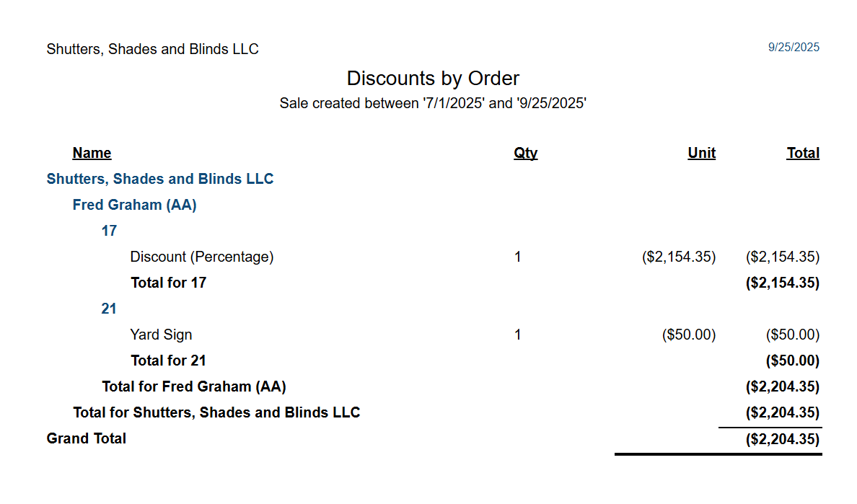This screenshot has height=504, width=857.
Task: Click the Total for 17 row label
Action: click(168, 283)
